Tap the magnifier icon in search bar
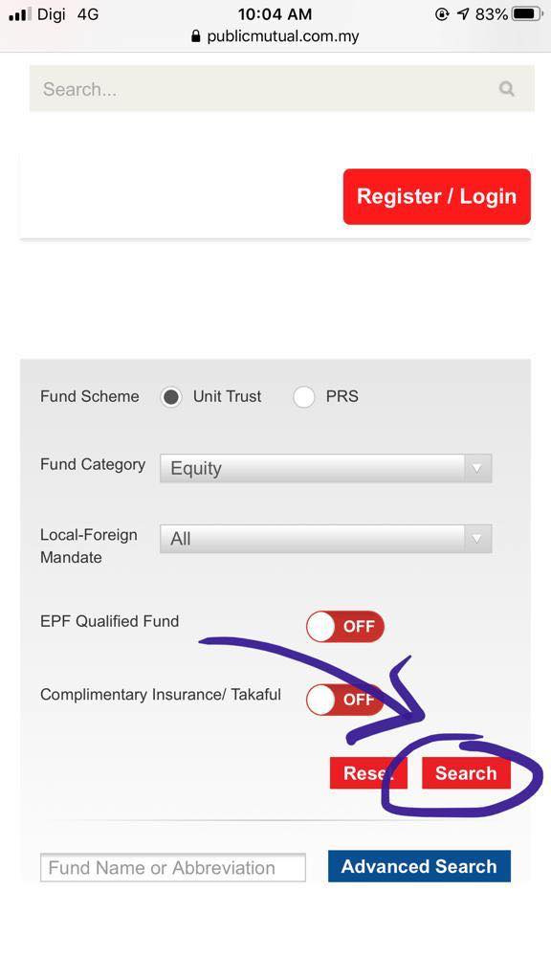 pyautogui.click(x=507, y=89)
